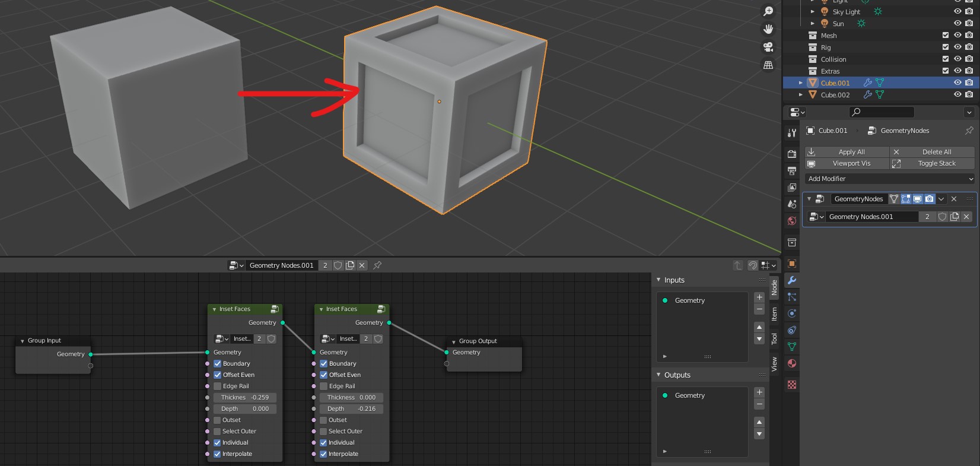Click the Apply All button
The image size is (980, 466).
847,152
